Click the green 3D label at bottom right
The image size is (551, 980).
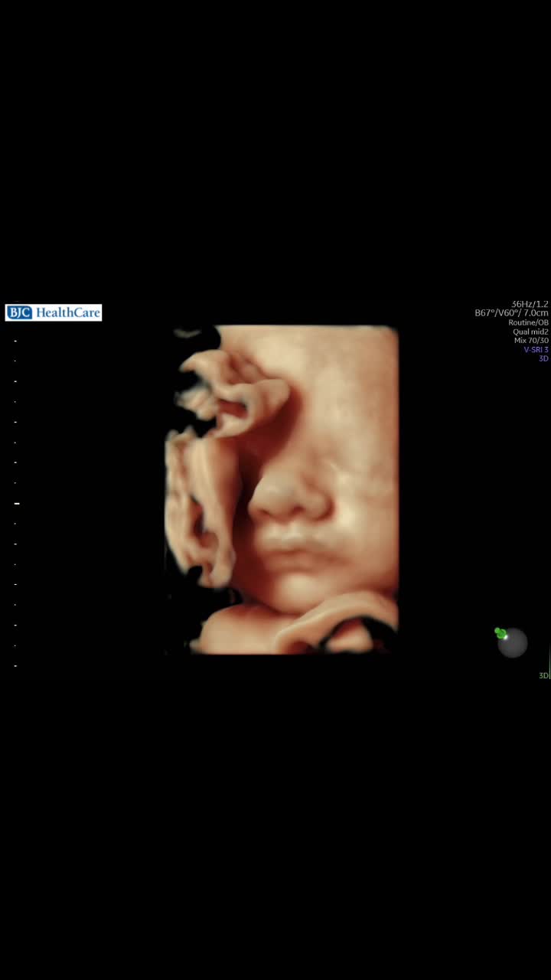(543, 675)
